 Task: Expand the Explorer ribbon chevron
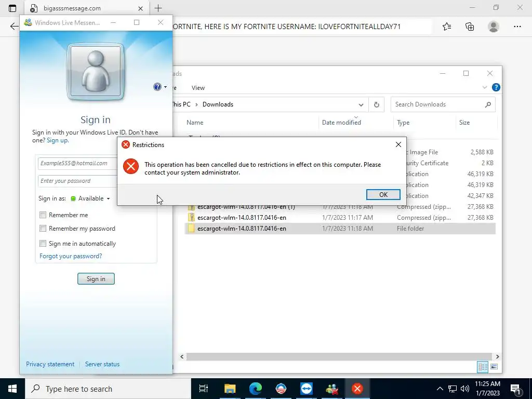(x=485, y=87)
